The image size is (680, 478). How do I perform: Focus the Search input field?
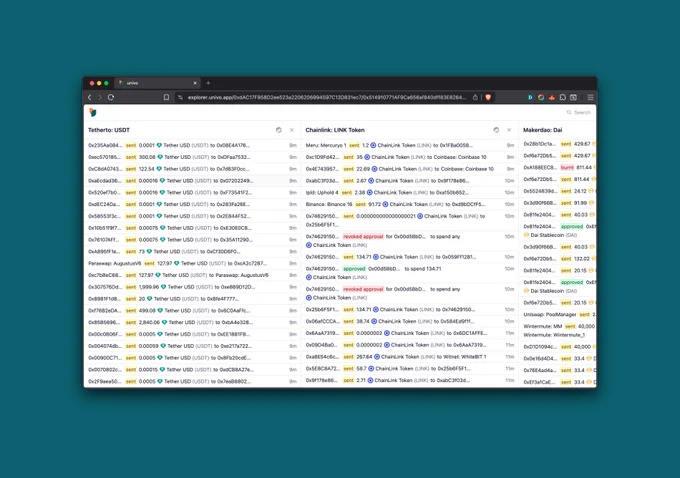(x=582, y=112)
